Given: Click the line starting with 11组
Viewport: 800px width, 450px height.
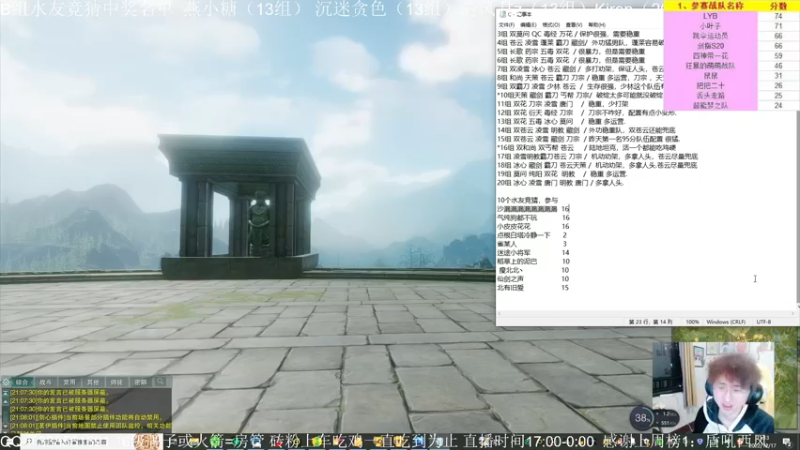Looking at the screenshot, I should tap(563, 104).
